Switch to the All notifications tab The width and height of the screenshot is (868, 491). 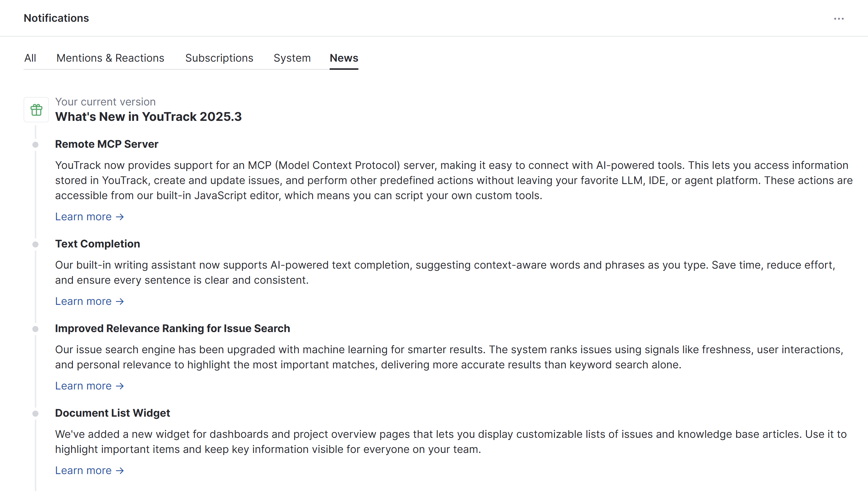click(30, 58)
